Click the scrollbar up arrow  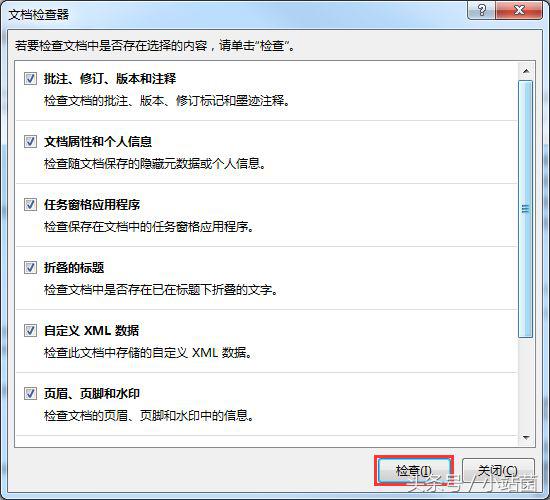click(x=526, y=71)
